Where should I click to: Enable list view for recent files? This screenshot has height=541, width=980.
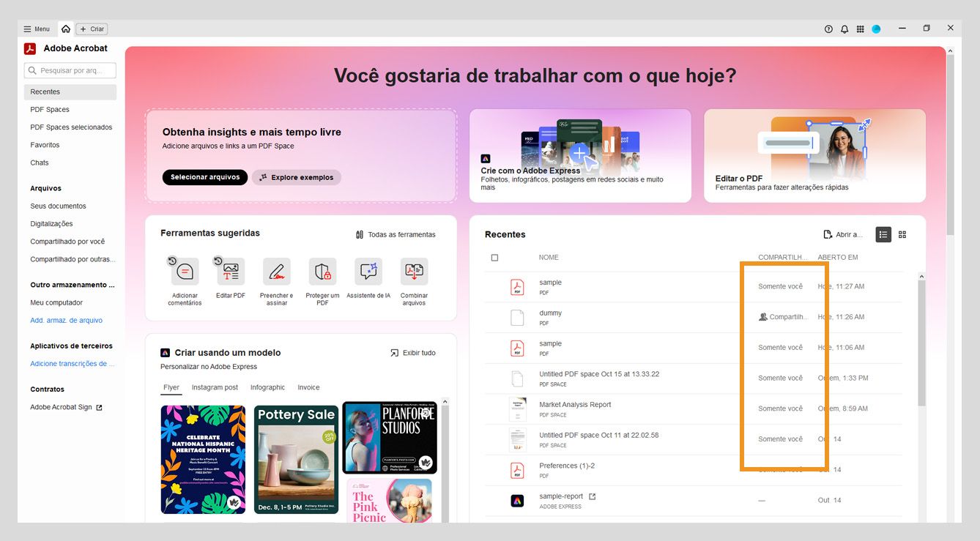(883, 234)
